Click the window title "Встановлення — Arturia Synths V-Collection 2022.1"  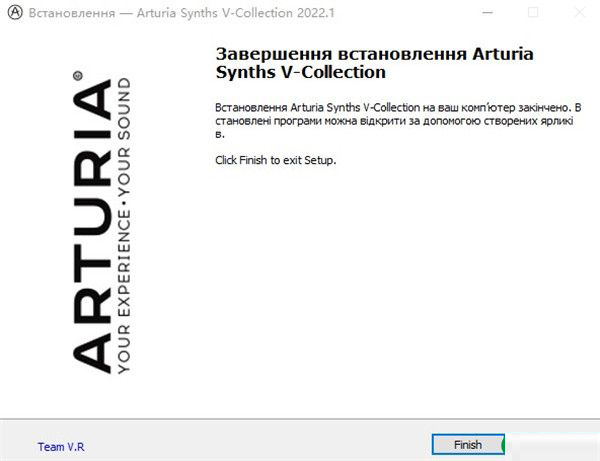pos(181,13)
